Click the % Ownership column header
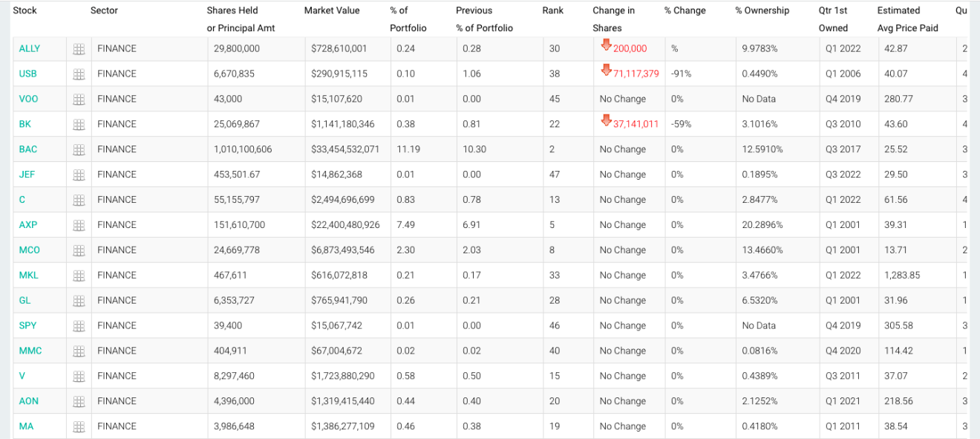Image resolution: width=980 pixels, height=439 pixels. tap(762, 10)
